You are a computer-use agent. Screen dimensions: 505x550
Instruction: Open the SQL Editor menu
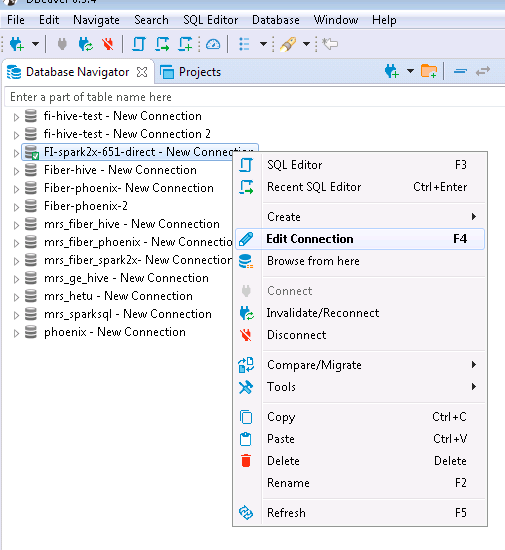click(x=210, y=20)
